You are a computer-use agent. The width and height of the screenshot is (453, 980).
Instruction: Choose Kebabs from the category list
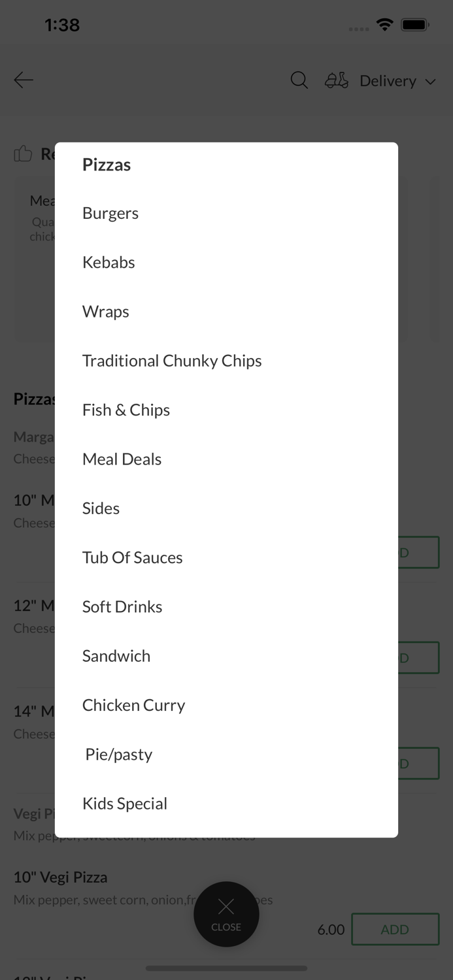(108, 261)
